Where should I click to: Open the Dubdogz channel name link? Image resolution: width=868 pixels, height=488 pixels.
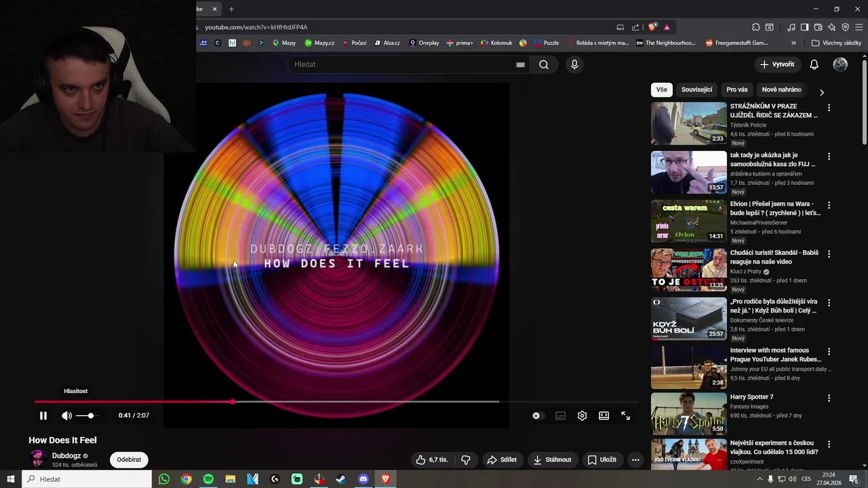(66, 456)
